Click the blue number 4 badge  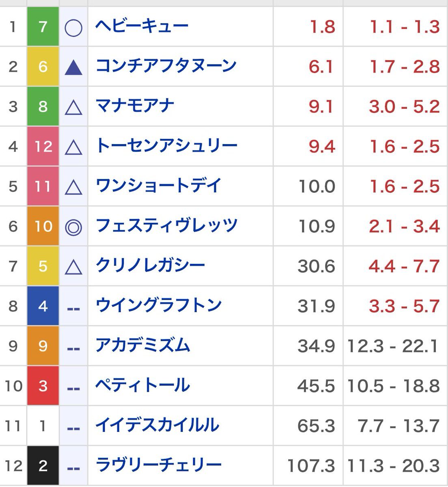[43, 306]
